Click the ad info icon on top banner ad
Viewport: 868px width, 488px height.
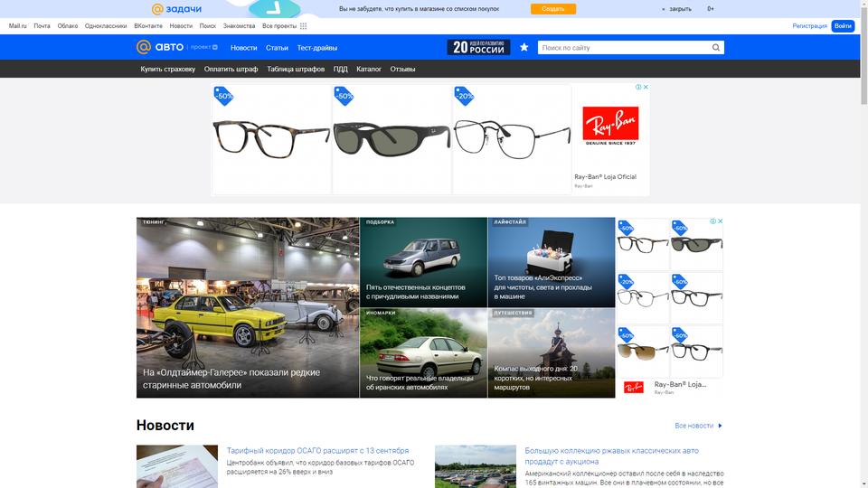click(638, 87)
